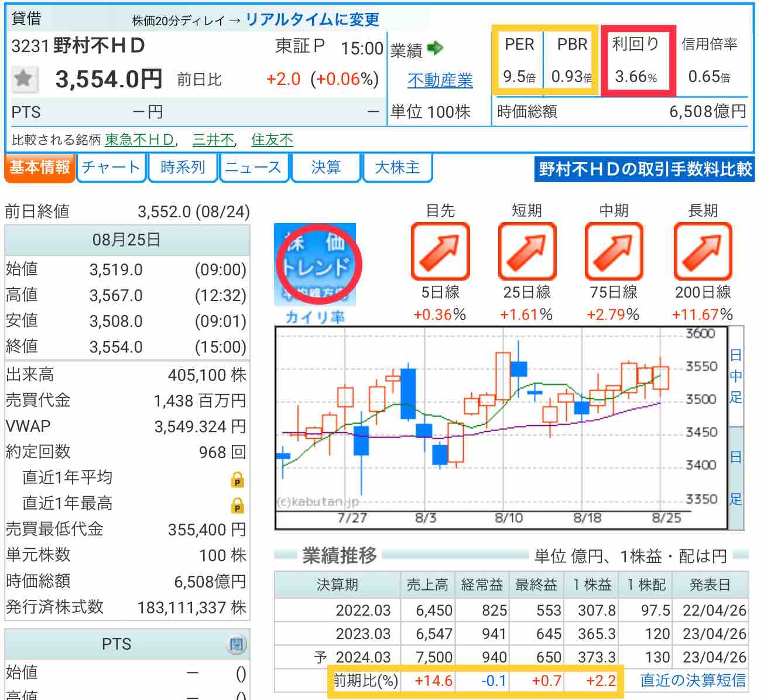Open the 直近の決算短信 link

[x=693, y=680]
